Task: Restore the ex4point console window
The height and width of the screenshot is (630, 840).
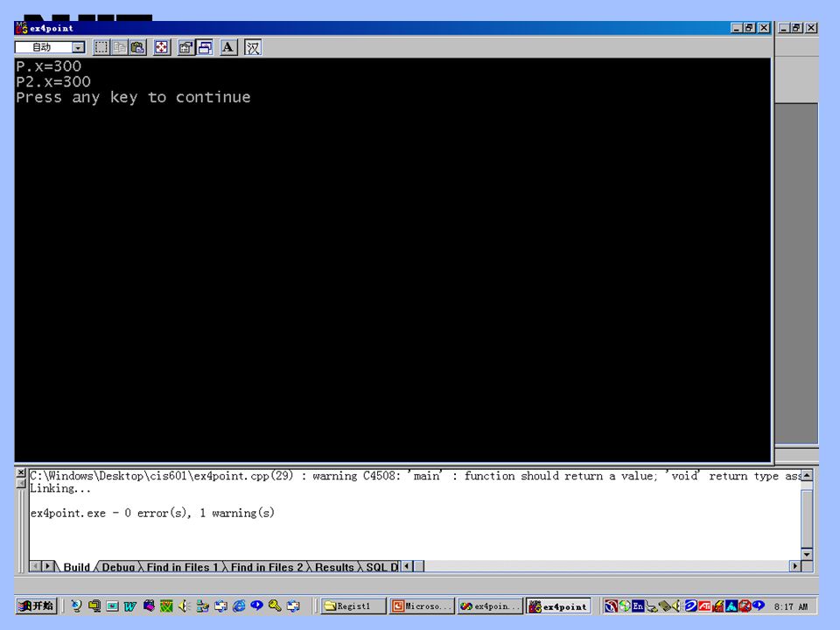Action: tap(750, 28)
